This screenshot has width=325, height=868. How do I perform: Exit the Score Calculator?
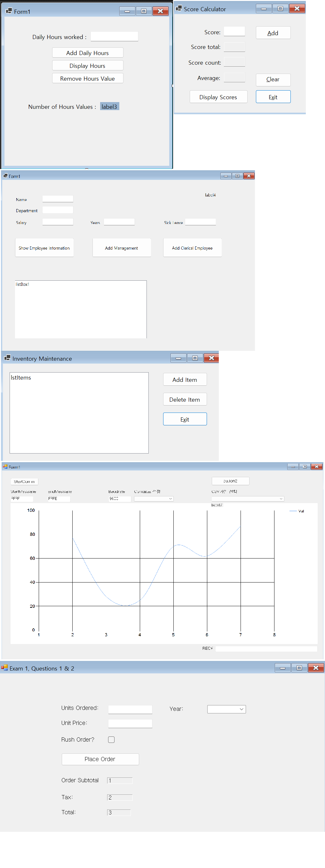point(273,97)
